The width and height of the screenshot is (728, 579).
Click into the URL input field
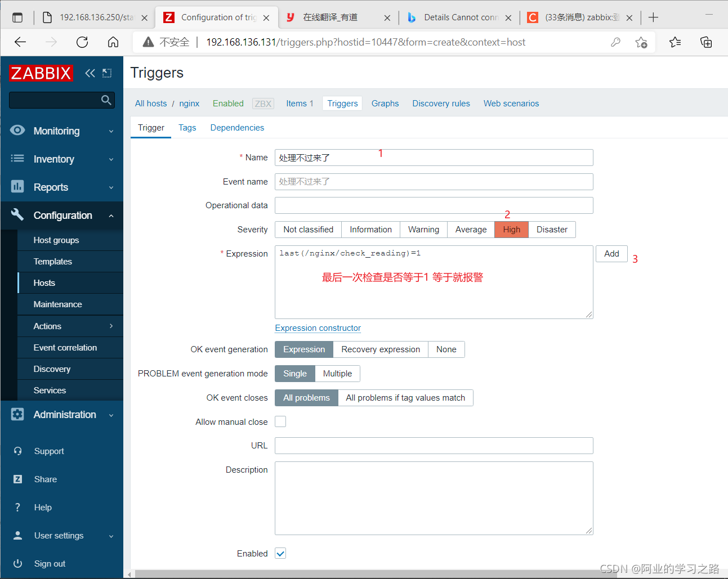[x=434, y=446]
